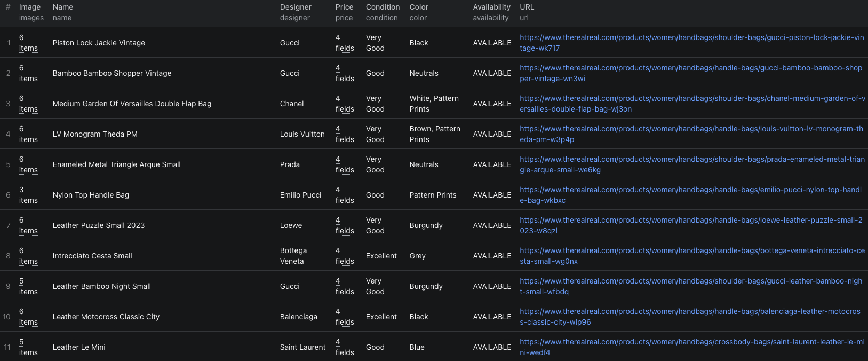This screenshot has width=868, height=361.
Task: Expand 6 items for Piston Lock Jackie
Action: (x=28, y=43)
